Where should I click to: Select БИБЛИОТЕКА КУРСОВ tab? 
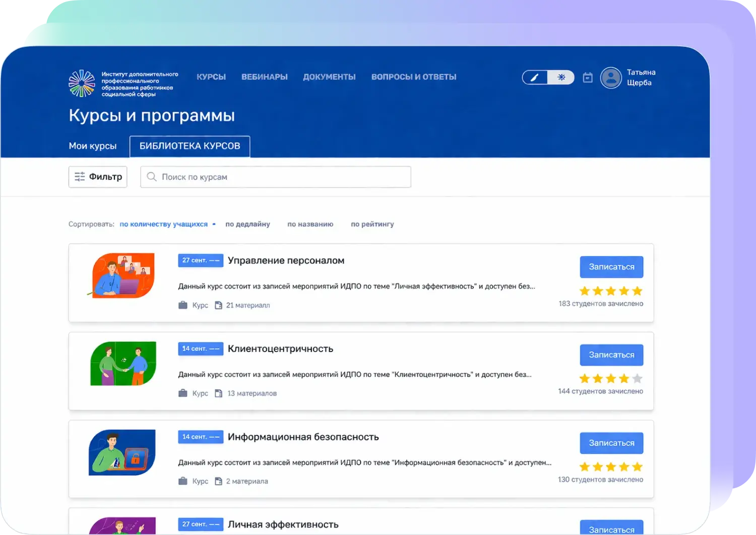coord(190,146)
